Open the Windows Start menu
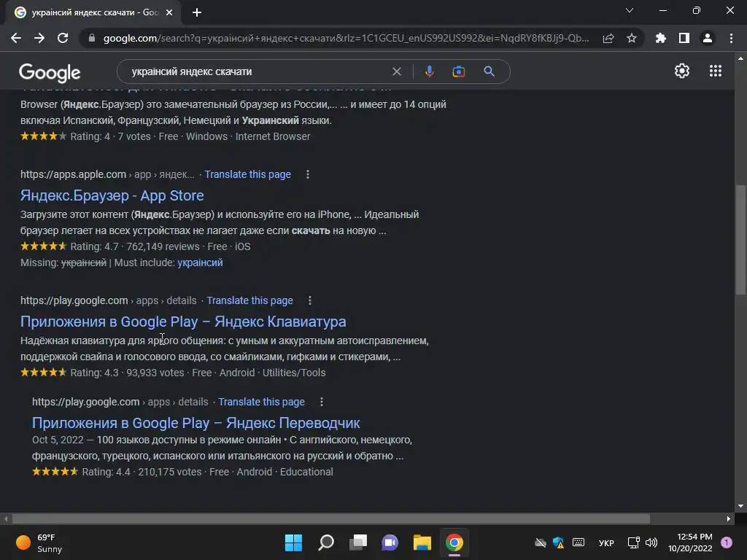The image size is (747, 560). point(293,542)
